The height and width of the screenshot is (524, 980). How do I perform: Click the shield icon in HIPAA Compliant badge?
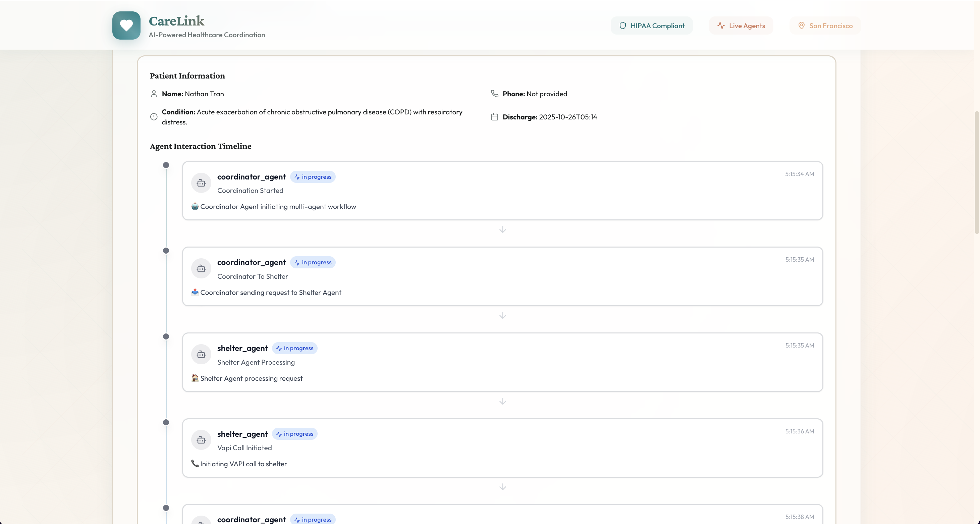pos(622,25)
